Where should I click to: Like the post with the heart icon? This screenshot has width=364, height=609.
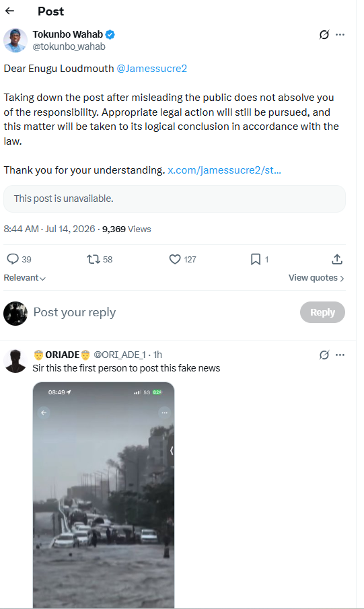point(182,259)
